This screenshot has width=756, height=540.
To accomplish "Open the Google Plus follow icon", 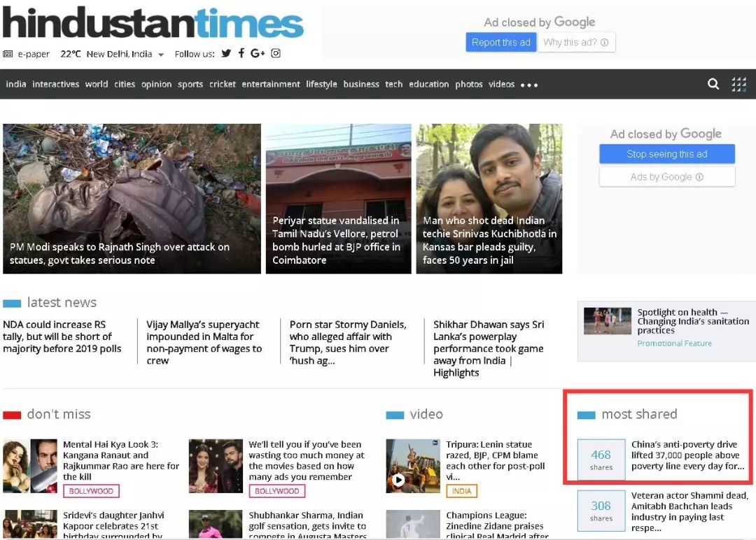I will (258, 53).
